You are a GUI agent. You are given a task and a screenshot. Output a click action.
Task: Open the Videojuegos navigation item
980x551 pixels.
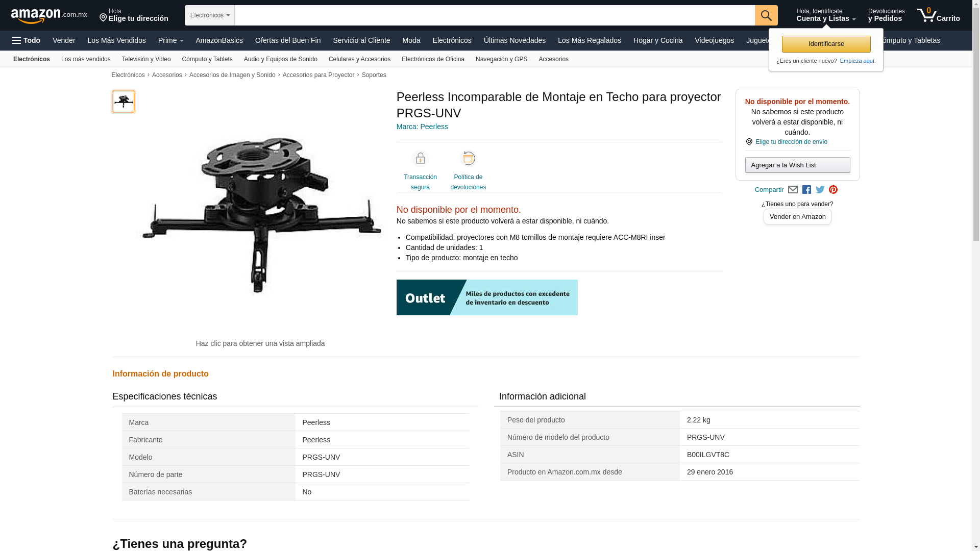point(714,40)
